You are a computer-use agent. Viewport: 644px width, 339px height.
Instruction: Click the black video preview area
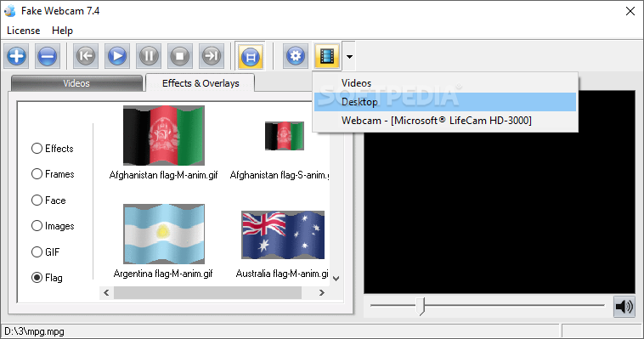click(500, 192)
